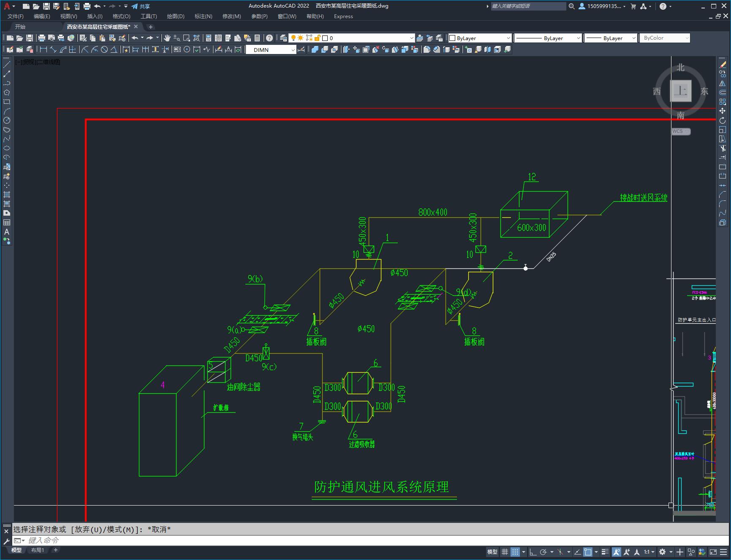Toggle isometric drafting in the status bar

pos(560,552)
